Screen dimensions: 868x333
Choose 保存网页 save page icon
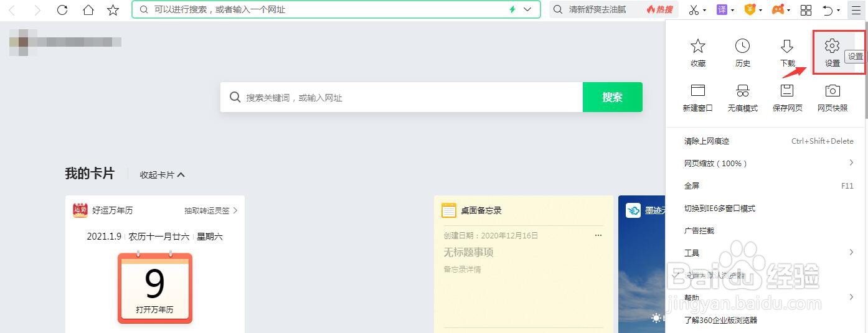point(788,98)
